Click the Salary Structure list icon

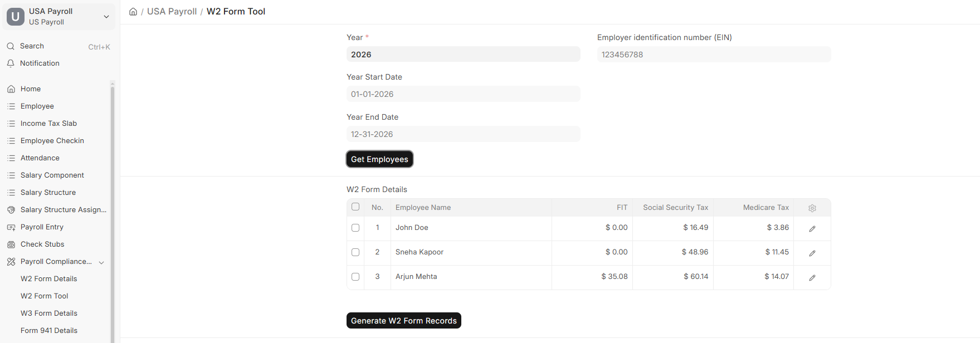tap(11, 193)
